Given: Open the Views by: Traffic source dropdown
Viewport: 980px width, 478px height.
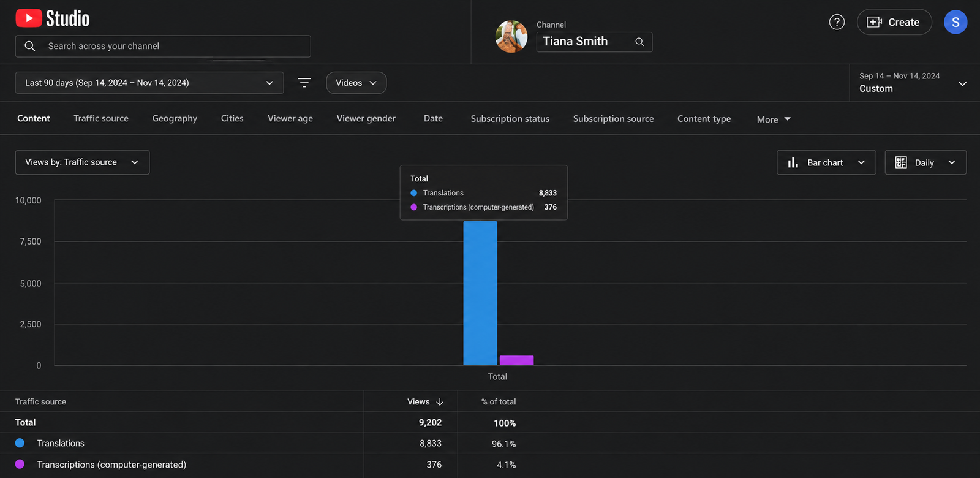Looking at the screenshot, I should tap(82, 162).
